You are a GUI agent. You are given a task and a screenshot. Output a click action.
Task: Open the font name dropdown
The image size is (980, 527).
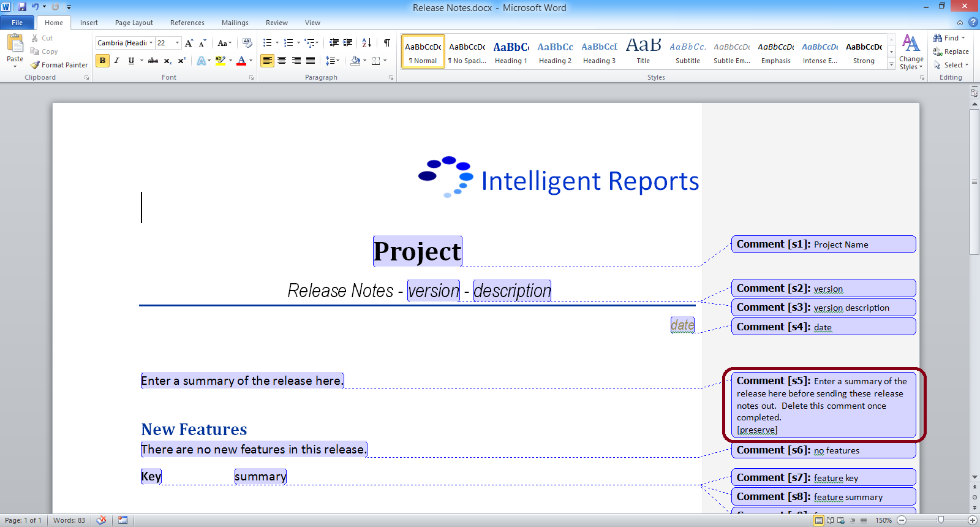click(x=151, y=43)
